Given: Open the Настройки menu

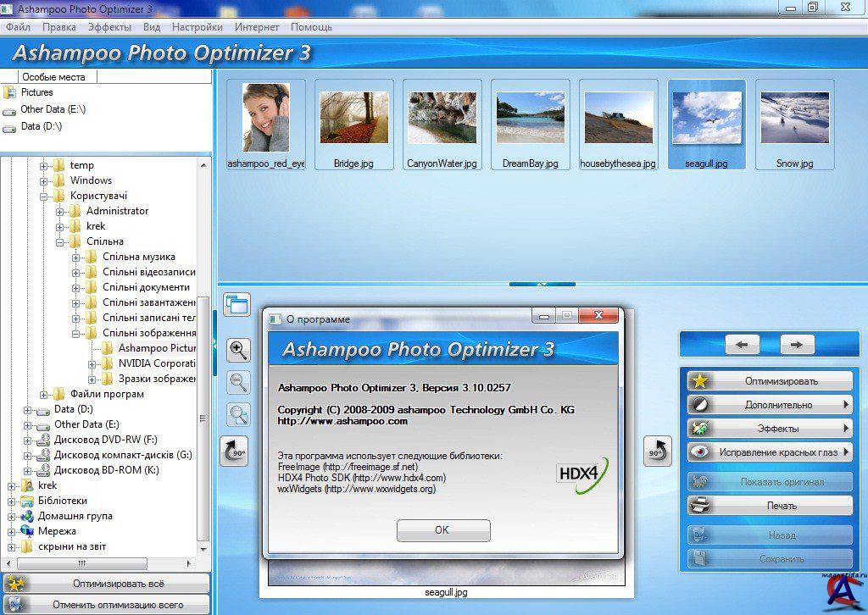Looking at the screenshot, I should (x=197, y=27).
